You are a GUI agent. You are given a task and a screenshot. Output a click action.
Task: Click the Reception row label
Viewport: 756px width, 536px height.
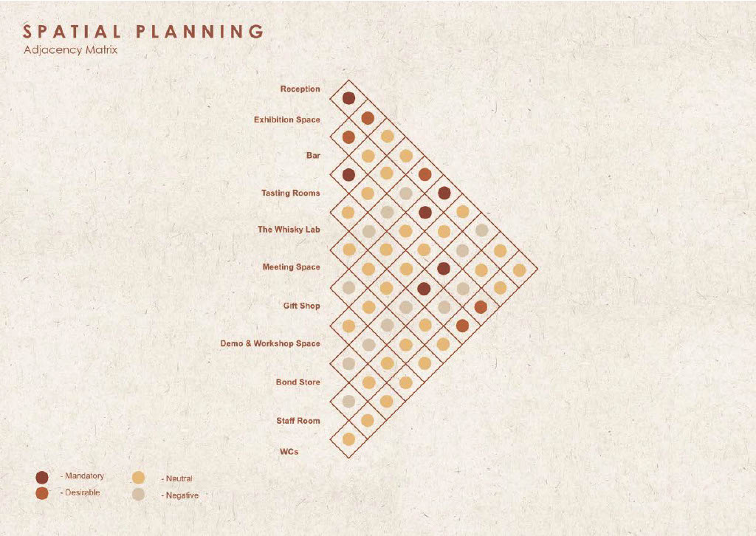[x=300, y=89]
